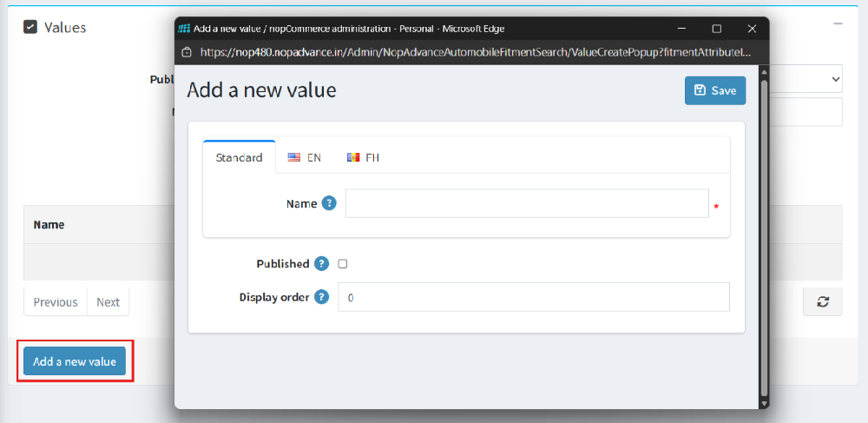Tick the Published checkbox
Screen dimensions: 868x423
coord(343,264)
